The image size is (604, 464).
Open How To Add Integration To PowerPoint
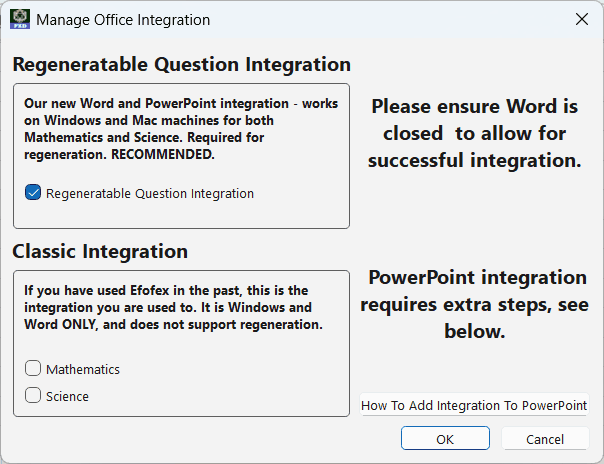(x=474, y=406)
